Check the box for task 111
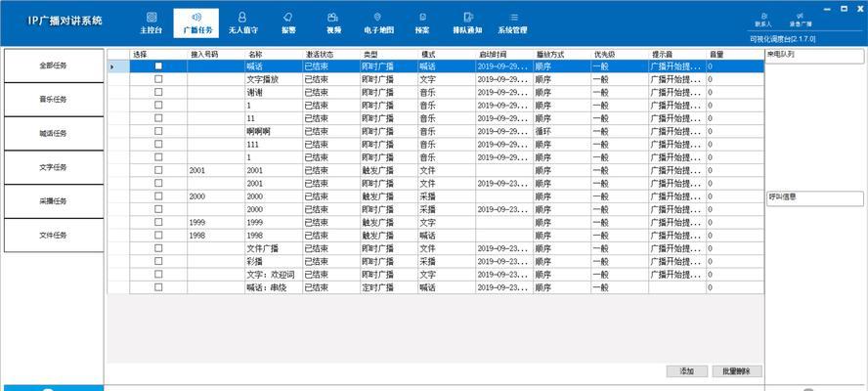This screenshot has height=391, width=868. coord(159,144)
